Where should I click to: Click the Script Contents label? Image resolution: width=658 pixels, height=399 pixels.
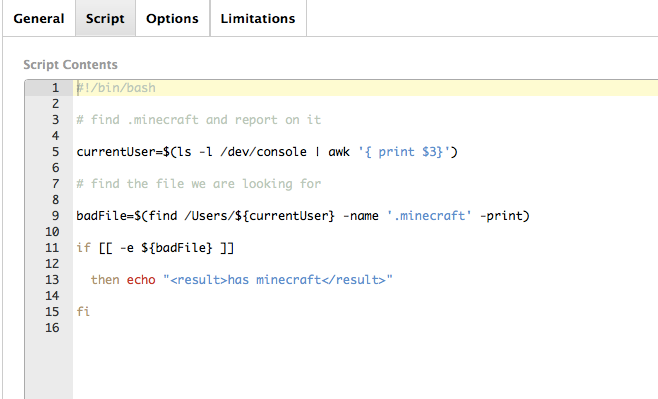click(70, 65)
